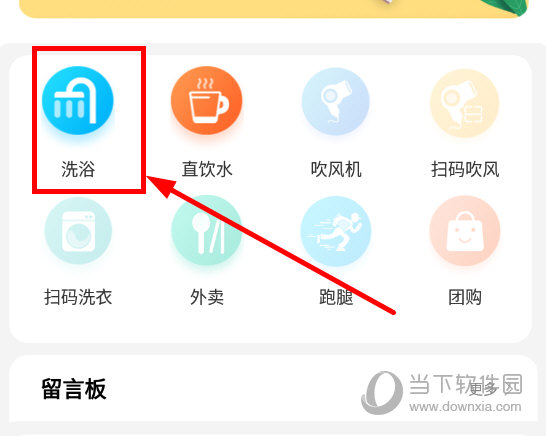Image resolution: width=546 pixels, height=436 pixels.
Task: Tap the 扫码洗衣 washing machine icon
Action: (78, 231)
